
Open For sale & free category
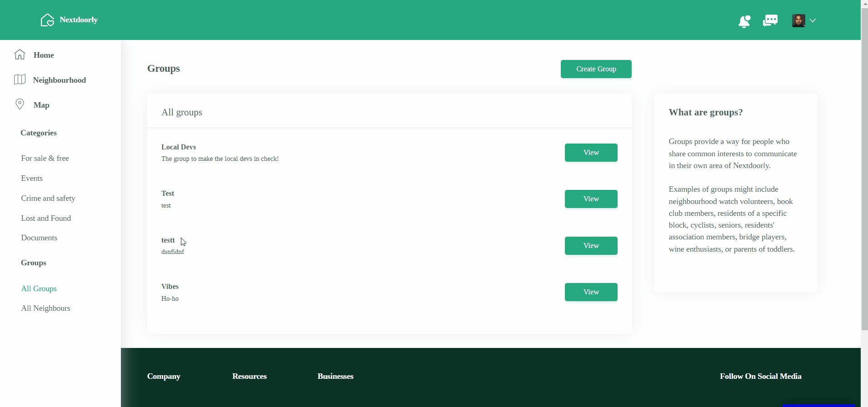45,158
